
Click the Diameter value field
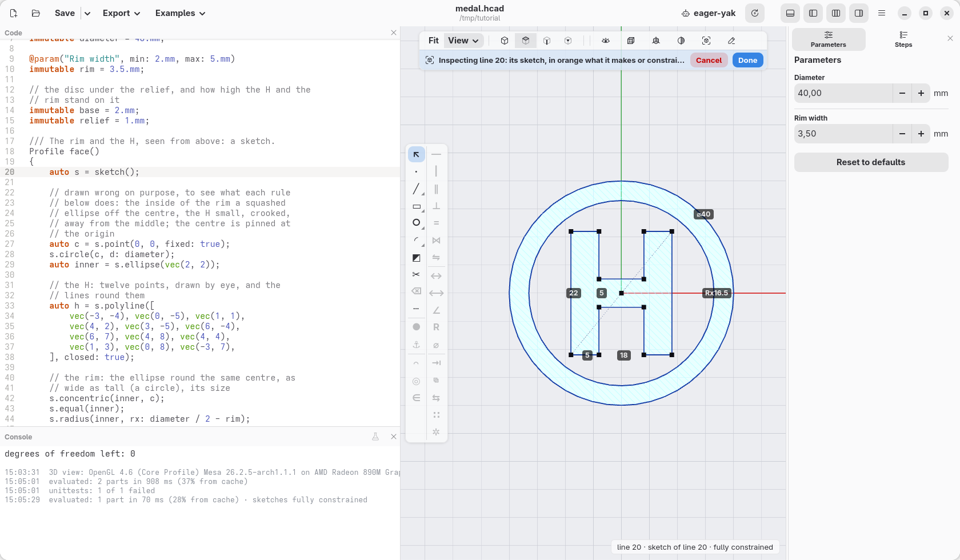coord(843,93)
